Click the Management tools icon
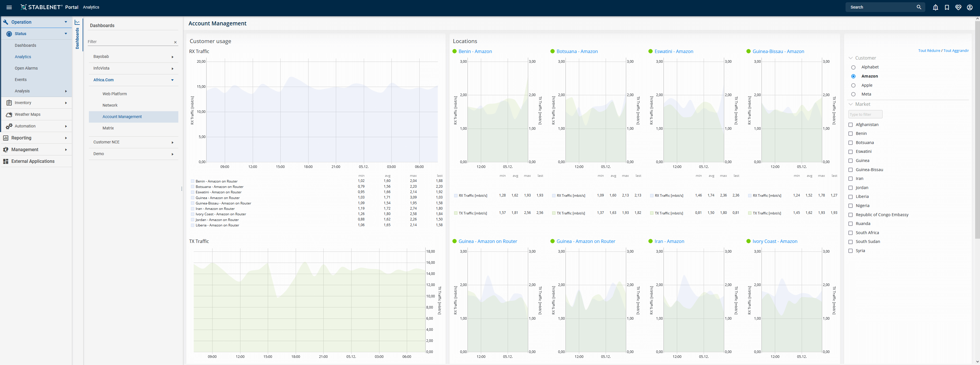This screenshot has height=365, width=980. click(6, 150)
